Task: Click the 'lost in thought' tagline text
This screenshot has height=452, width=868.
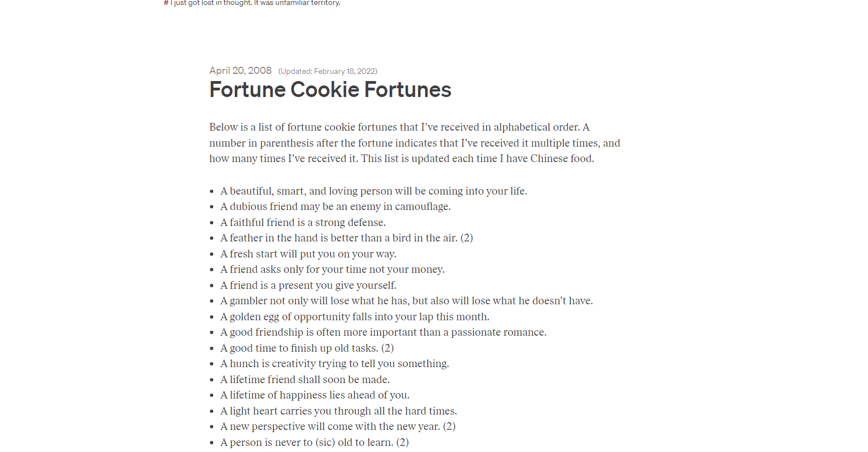Action: pos(256,3)
